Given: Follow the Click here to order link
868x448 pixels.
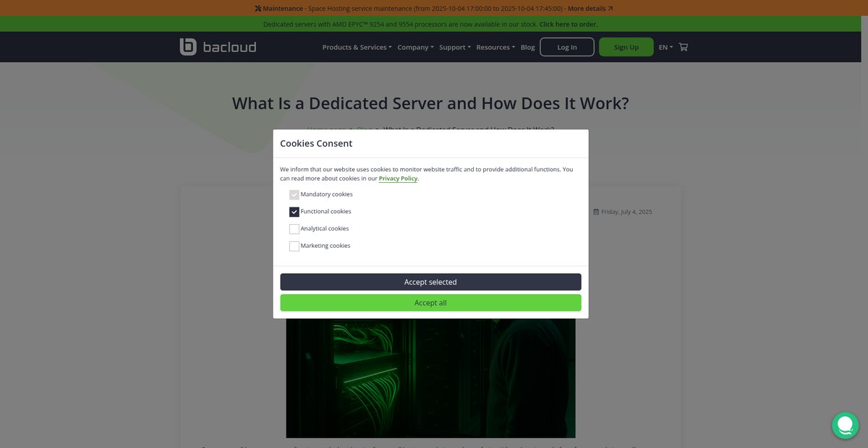Looking at the screenshot, I should 569,24.
